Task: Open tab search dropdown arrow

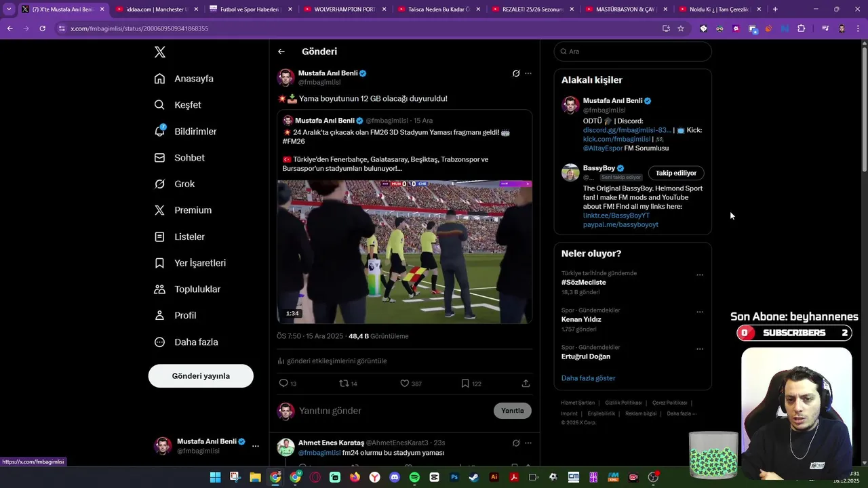Action: point(9,9)
